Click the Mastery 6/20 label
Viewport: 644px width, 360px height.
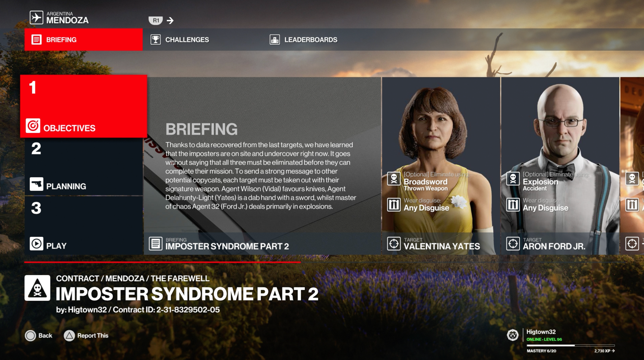click(541, 351)
